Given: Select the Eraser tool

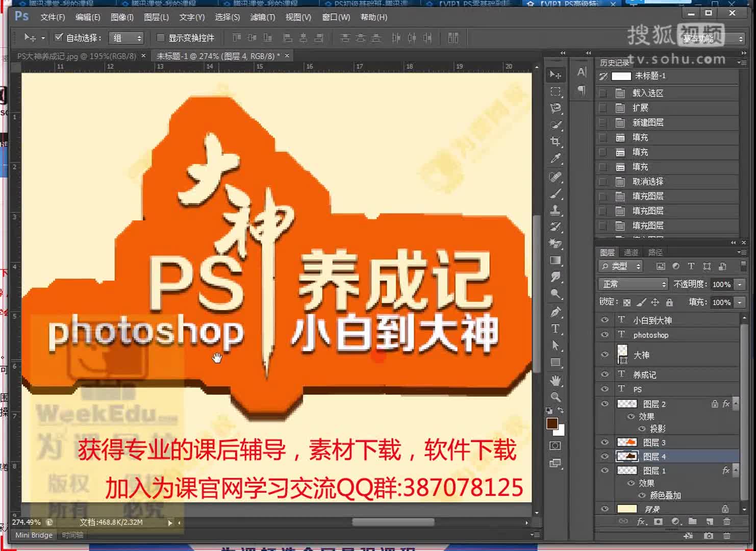Looking at the screenshot, I should point(556,244).
